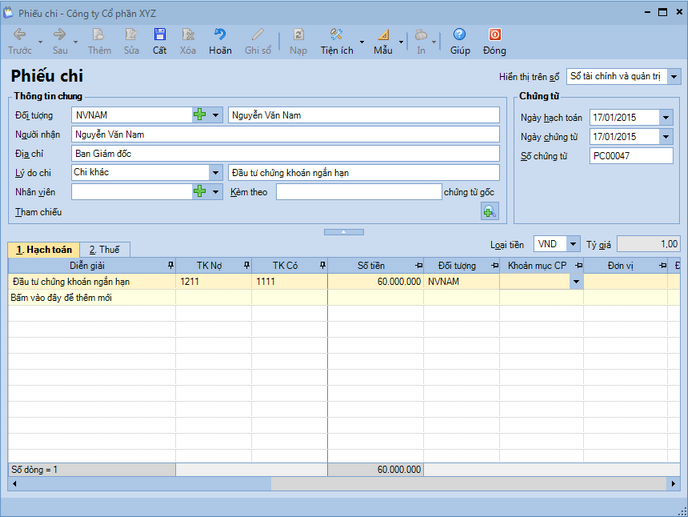The width and height of the screenshot is (688, 517).
Task: Click the object name field Nguyễn Văn Nam
Action: tap(364, 115)
